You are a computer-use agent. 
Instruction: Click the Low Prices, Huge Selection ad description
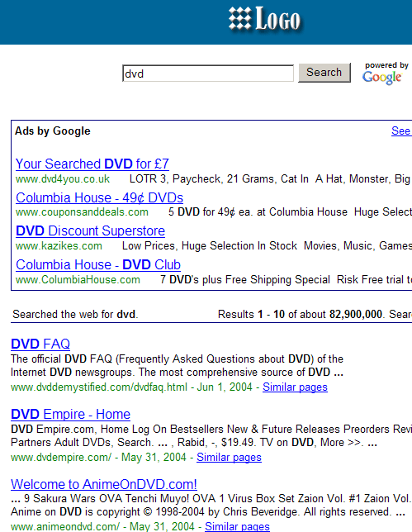(267, 245)
